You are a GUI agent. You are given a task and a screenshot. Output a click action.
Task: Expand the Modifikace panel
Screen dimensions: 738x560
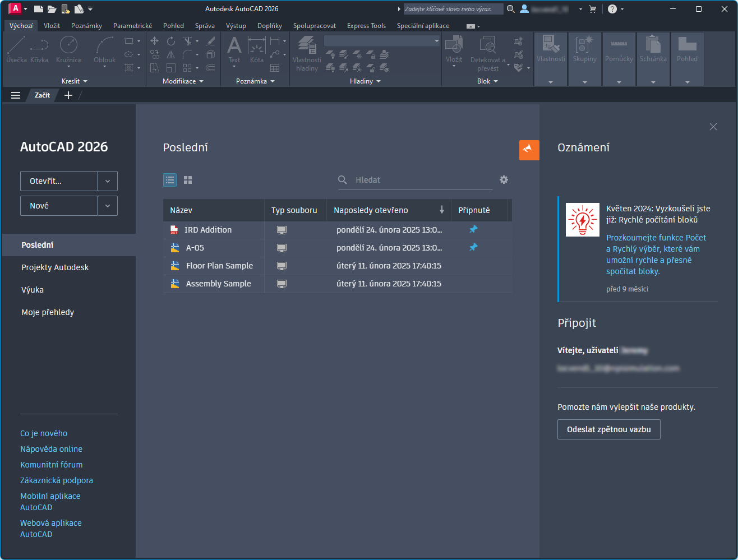183,81
